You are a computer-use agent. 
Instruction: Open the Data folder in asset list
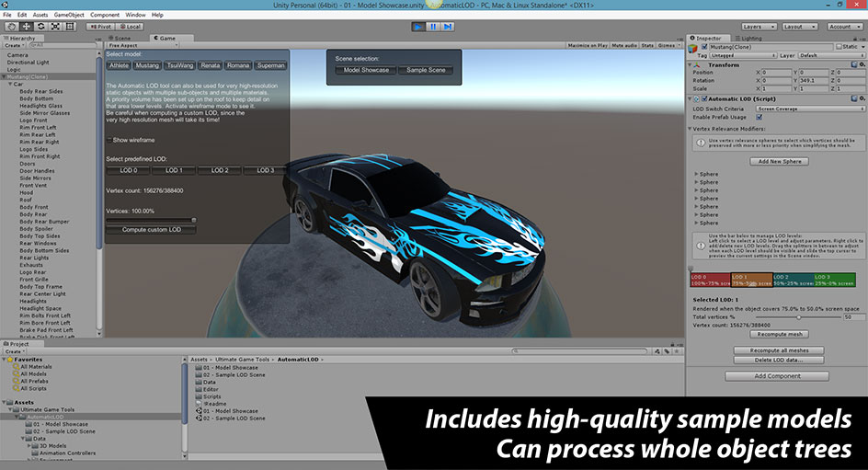tap(205, 382)
